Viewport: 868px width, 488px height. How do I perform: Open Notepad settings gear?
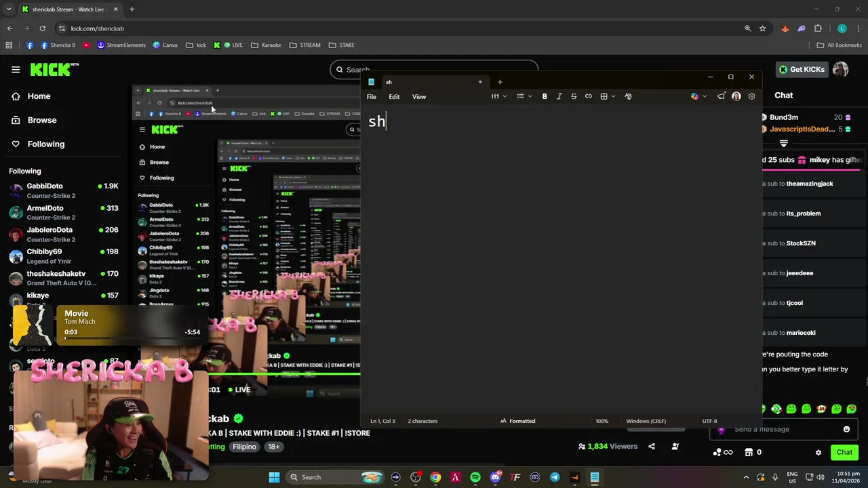click(x=751, y=96)
